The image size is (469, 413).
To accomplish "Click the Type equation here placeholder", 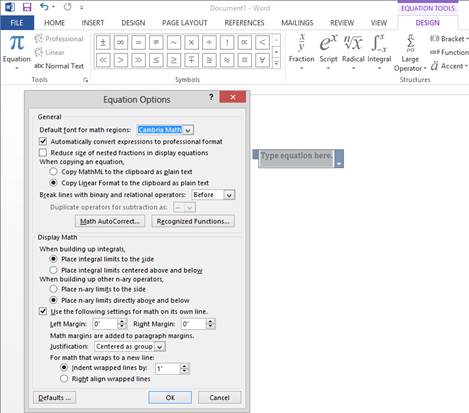I will 296,156.
